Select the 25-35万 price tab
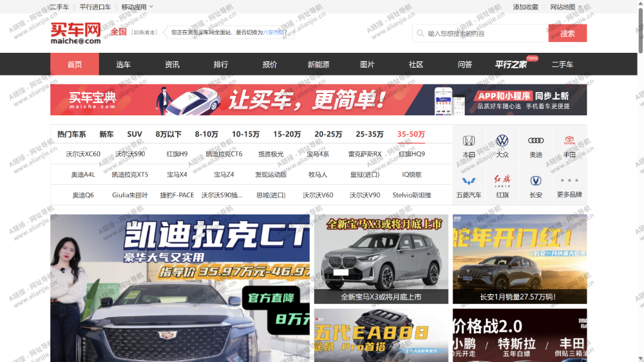 point(370,135)
